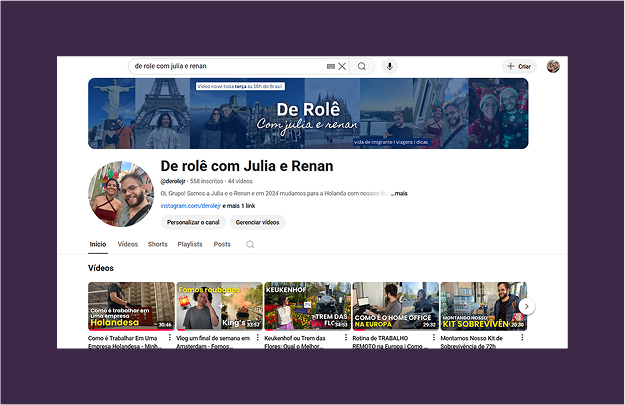The width and height of the screenshot is (625, 405).
Task: Open the 'Fomos roubados' video thumbnail
Action: (x=219, y=306)
